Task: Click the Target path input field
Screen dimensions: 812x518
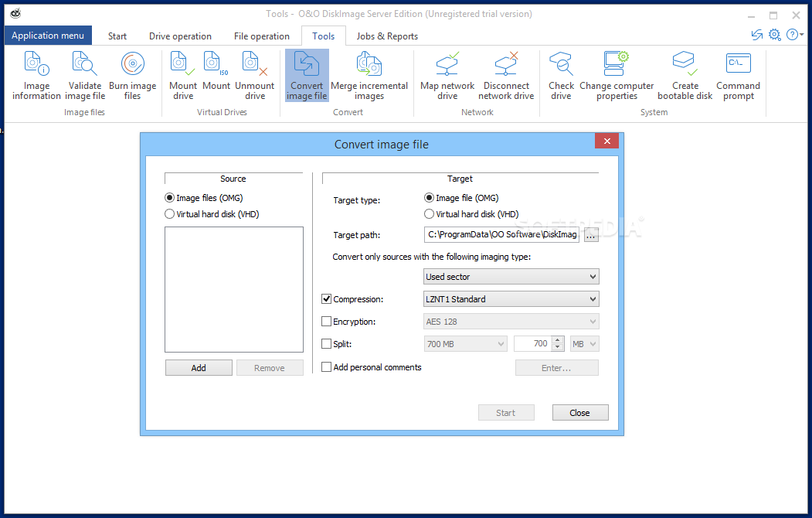Action: tap(501, 235)
